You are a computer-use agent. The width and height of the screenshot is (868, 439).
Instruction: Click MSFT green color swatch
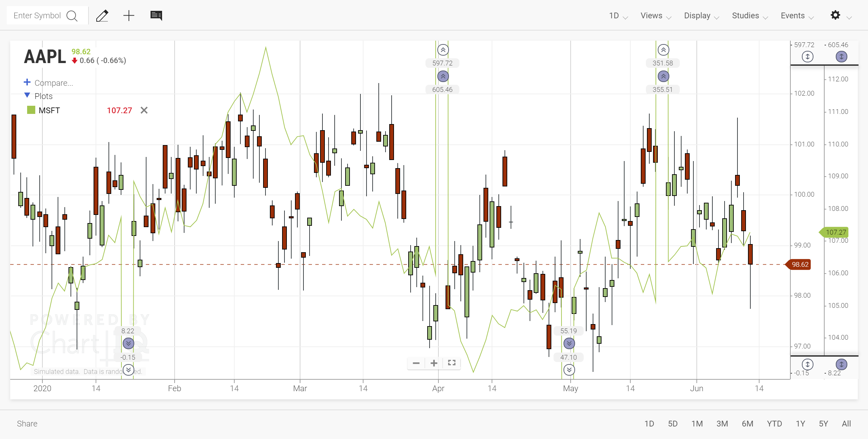pyautogui.click(x=31, y=110)
